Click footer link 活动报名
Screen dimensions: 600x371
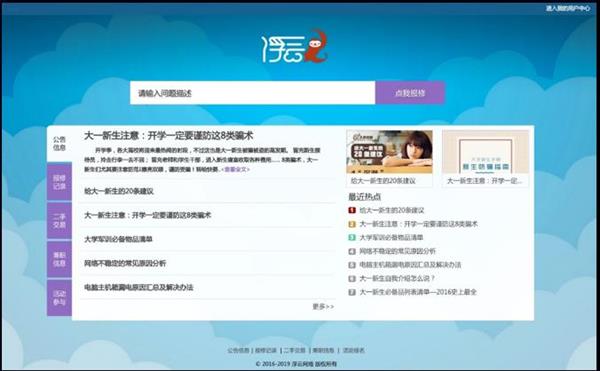point(354,350)
